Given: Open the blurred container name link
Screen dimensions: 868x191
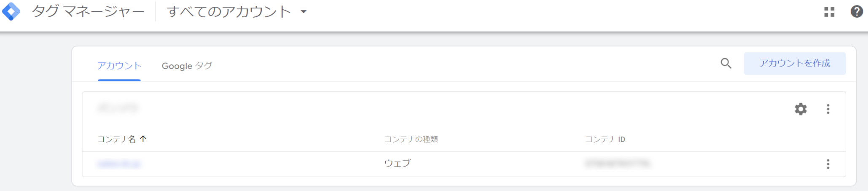Looking at the screenshot, I should 119,164.
